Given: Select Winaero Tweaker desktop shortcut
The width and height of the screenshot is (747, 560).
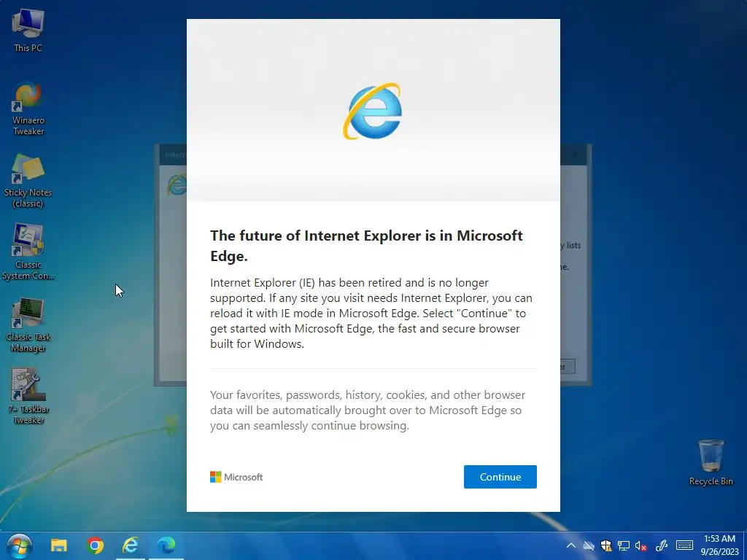Looking at the screenshot, I should coord(28,109).
